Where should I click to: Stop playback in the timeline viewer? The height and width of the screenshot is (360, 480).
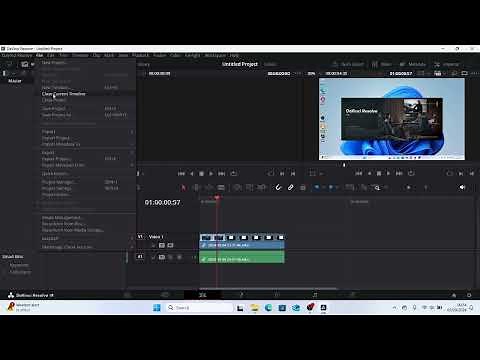point(379,173)
